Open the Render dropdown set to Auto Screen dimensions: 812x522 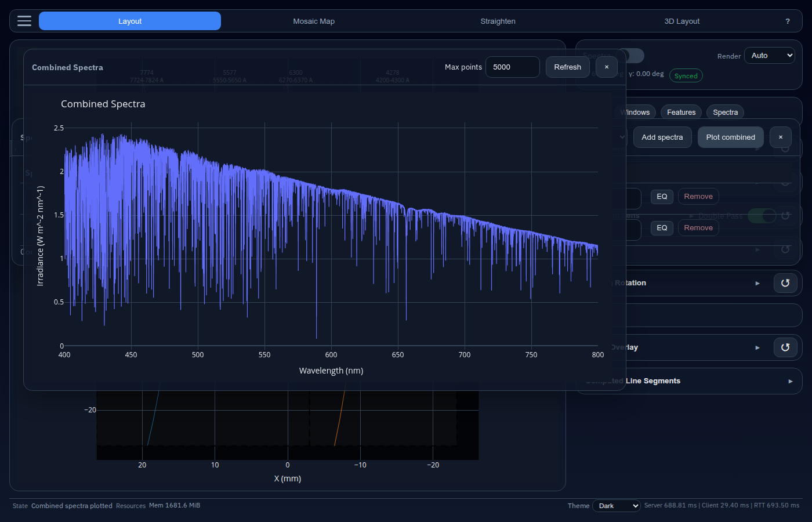click(x=769, y=56)
